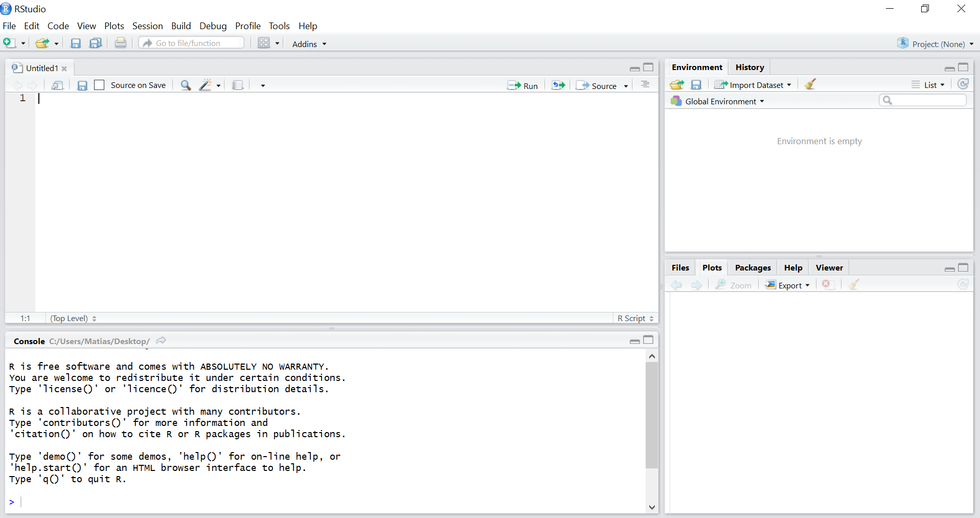Switch to the Packages tab
The height and width of the screenshot is (518, 980).
point(753,267)
